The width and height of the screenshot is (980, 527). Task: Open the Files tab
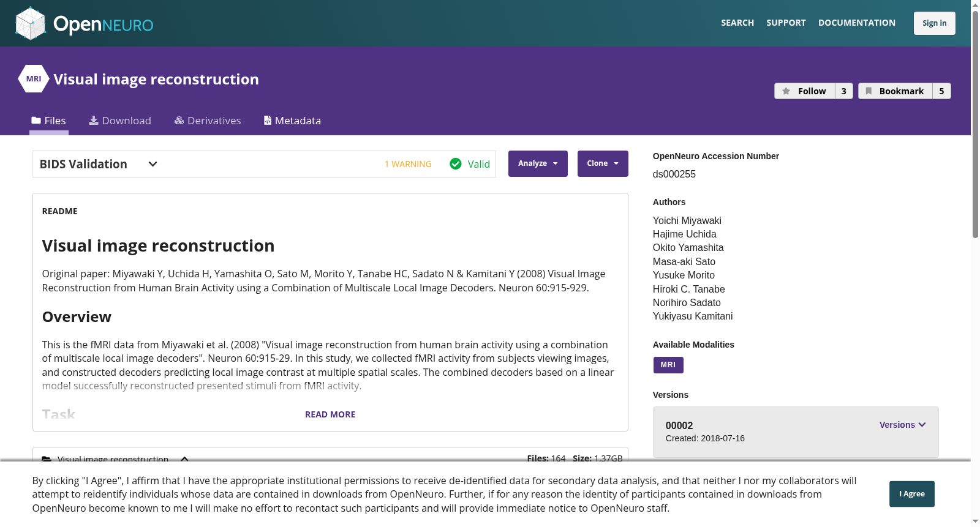tap(49, 121)
